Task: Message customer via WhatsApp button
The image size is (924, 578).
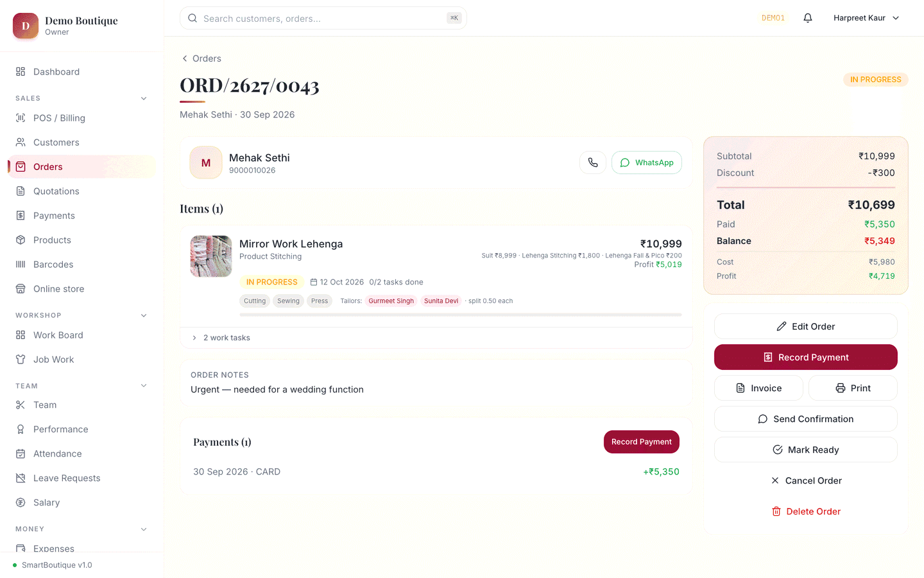Action: (647, 162)
